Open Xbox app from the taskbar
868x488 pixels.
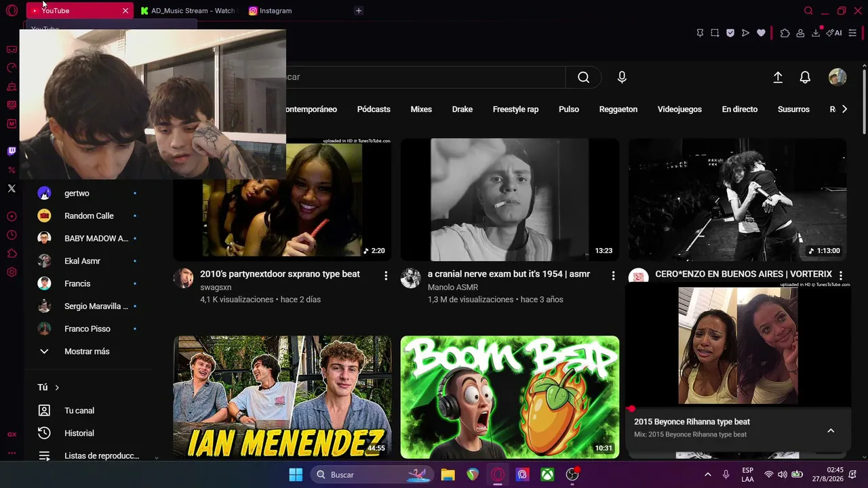click(x=547, y=474)
